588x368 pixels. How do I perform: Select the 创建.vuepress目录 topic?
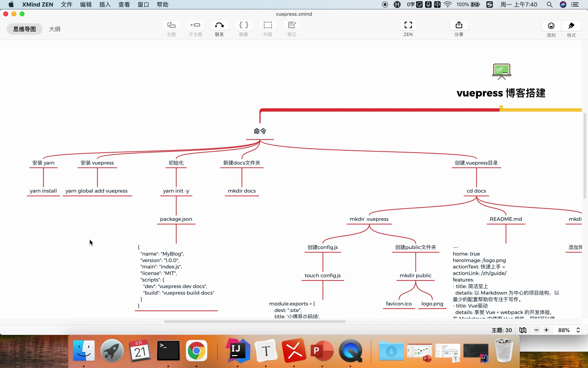476,163
